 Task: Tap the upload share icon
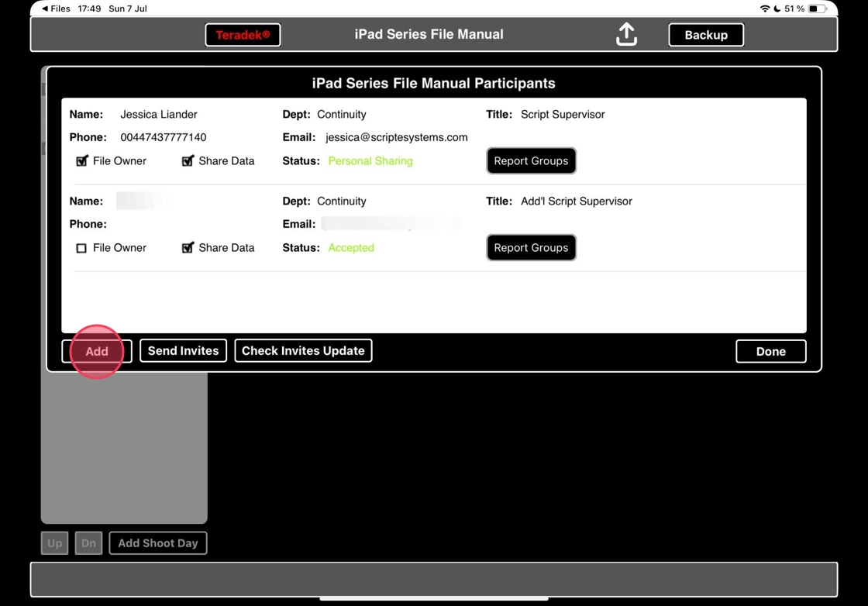[626, 34]
